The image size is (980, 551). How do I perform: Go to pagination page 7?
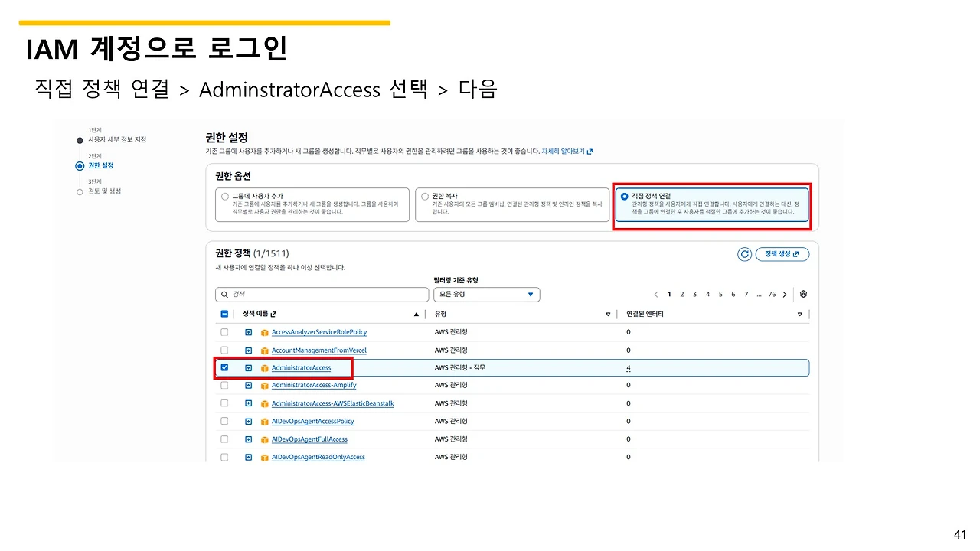point(746,295)
